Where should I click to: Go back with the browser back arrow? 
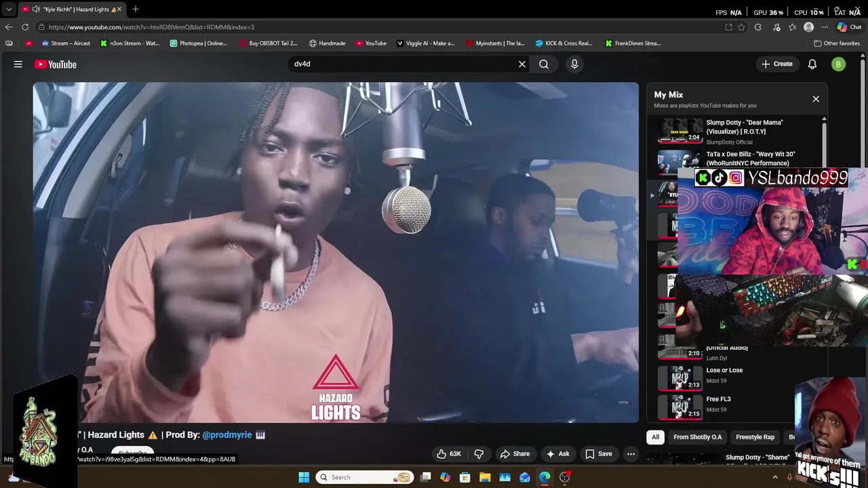(x=8, y=27)
